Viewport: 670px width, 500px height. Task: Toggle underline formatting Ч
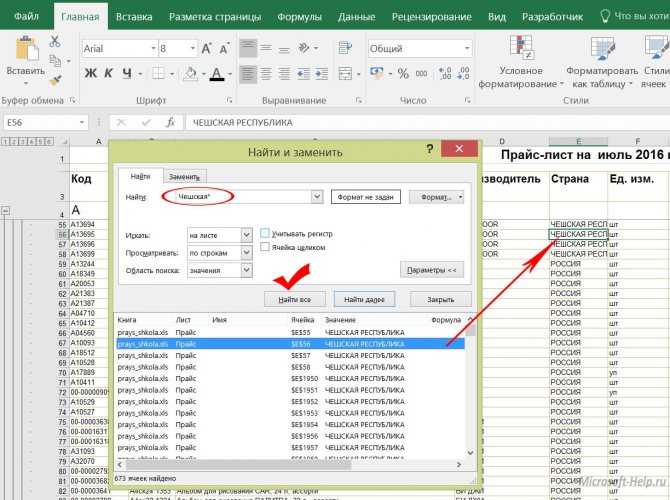pos(127,74)
